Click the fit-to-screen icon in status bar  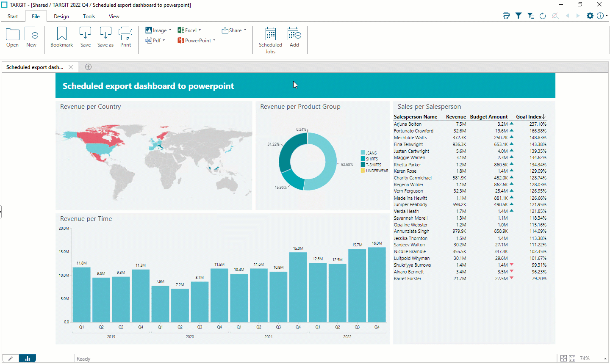[563, 358]
